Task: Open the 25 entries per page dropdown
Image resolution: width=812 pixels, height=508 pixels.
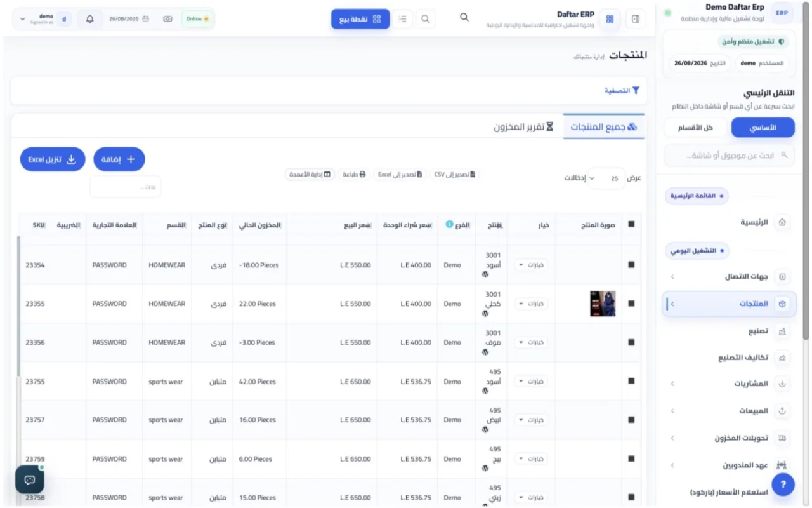Action: (605, 178)
